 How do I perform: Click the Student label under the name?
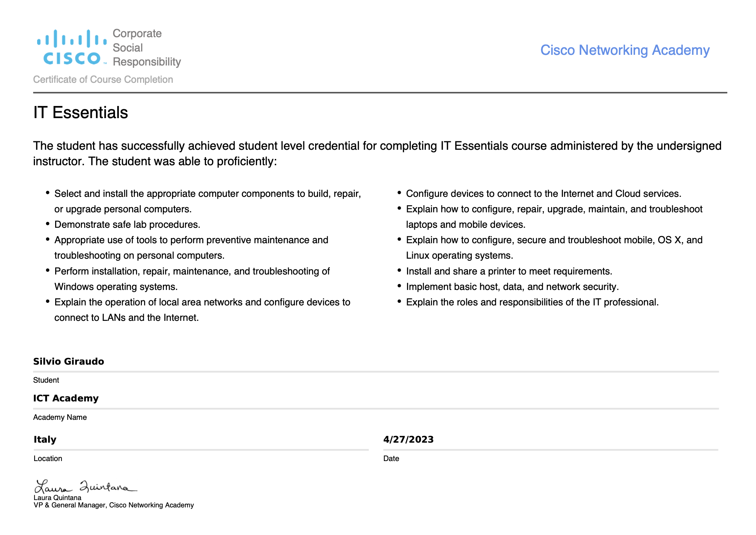point(46,380)
